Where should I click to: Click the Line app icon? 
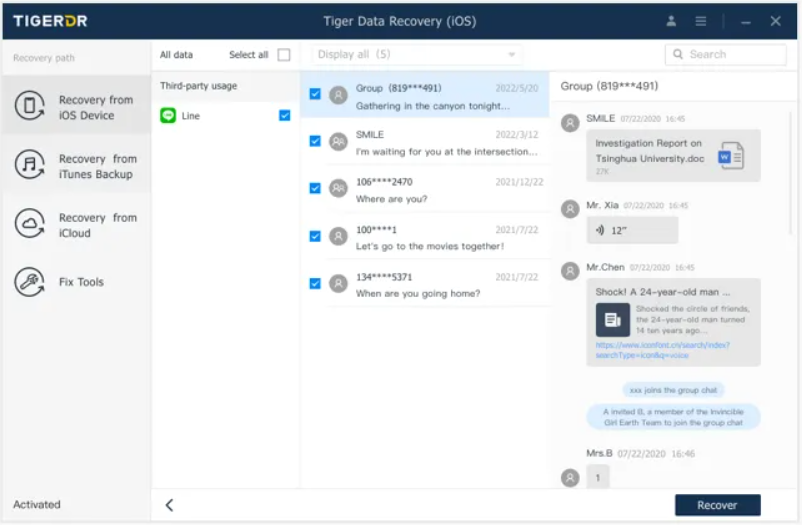168,116
